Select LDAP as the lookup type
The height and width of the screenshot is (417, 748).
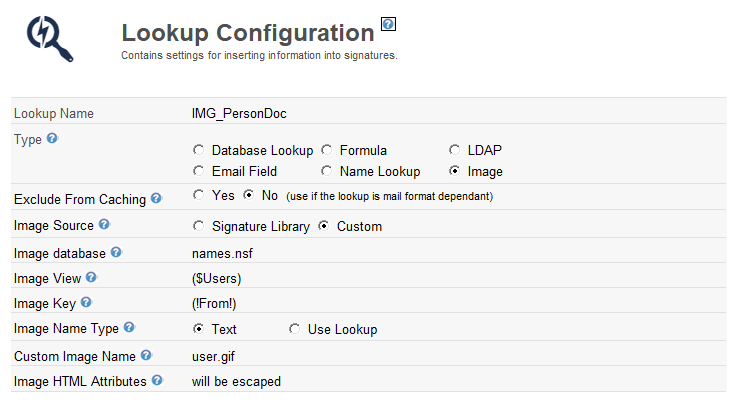pyautogui.click(x=456, y=150)
